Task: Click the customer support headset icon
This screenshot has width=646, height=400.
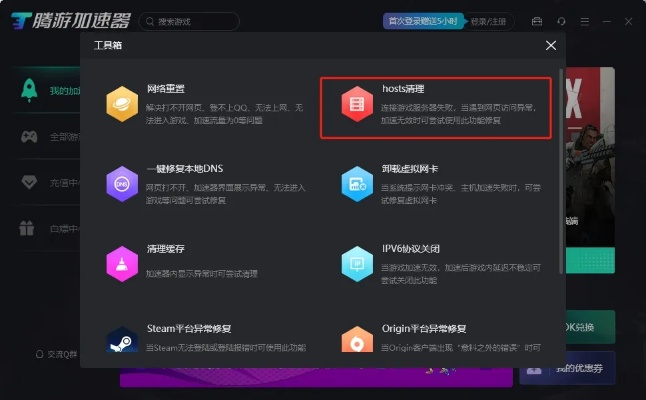Action: tap(561, 21)
